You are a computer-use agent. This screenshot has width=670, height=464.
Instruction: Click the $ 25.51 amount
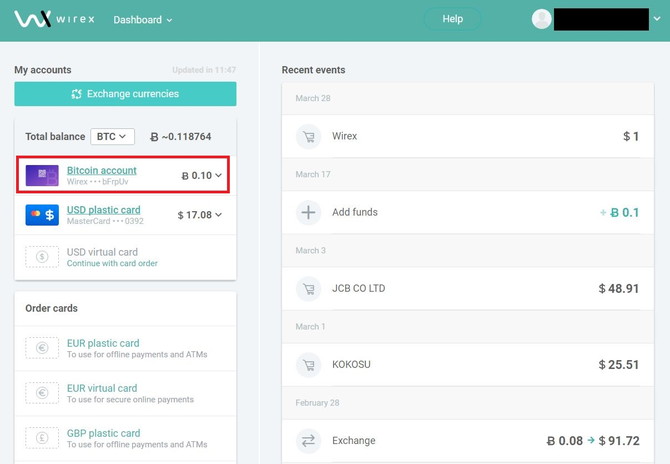click(x=619, y=364)
